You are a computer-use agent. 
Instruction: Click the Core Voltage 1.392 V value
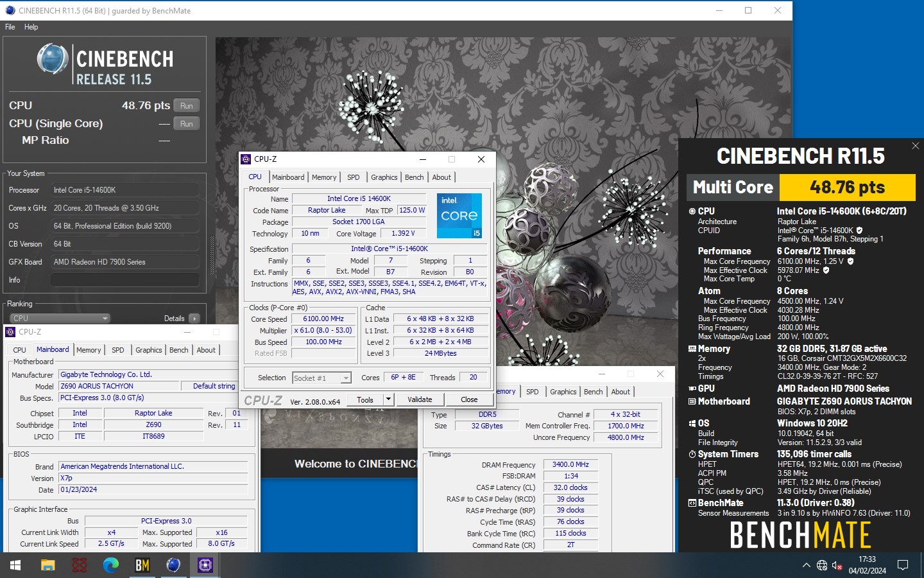pyautogui.click(x=403, y=233)
